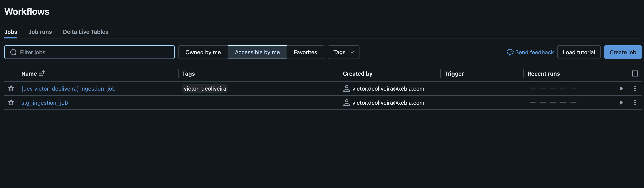Switch to the Job runs tab

(40, 32)
